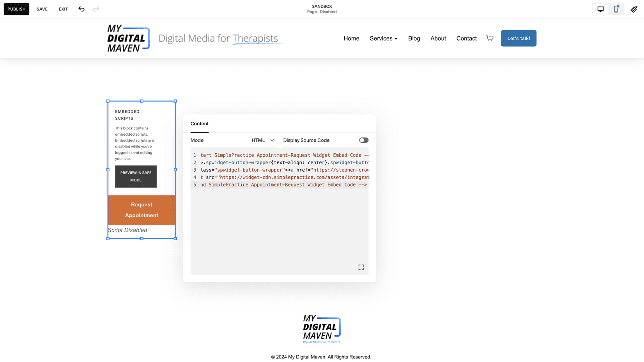Save the current page edits
The height and width of the screenshot is (362, 644).
[42, 9]
